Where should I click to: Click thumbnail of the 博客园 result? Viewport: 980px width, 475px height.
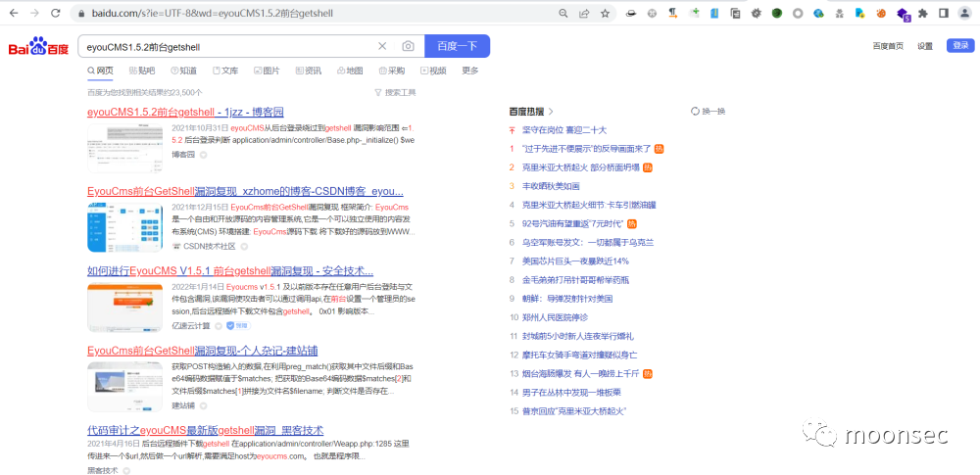tap(125, 148)
